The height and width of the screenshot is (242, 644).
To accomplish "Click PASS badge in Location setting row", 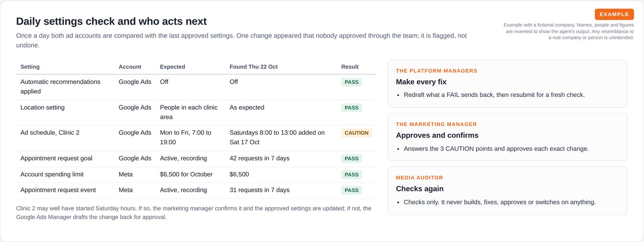I will 351,108.
